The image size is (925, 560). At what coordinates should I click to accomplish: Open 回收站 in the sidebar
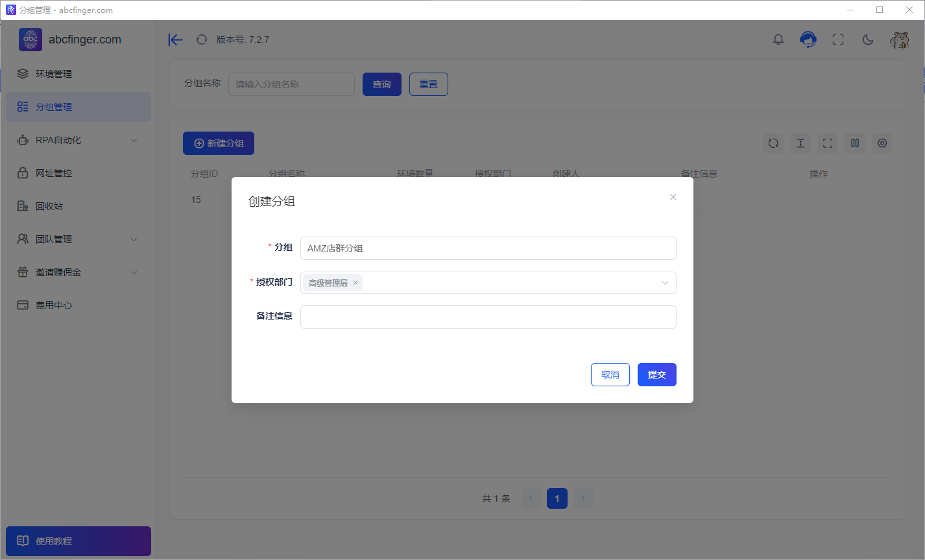coord(78,206)
